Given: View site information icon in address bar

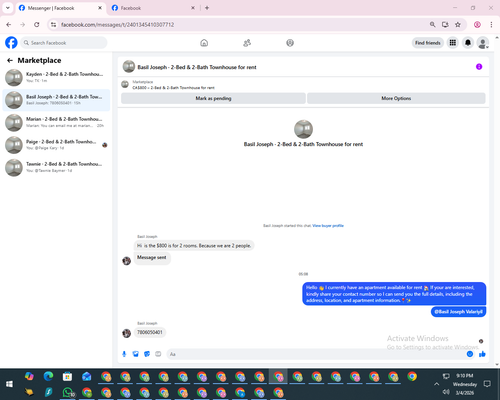Looking at the screenshot, I should tap(53, 25).
